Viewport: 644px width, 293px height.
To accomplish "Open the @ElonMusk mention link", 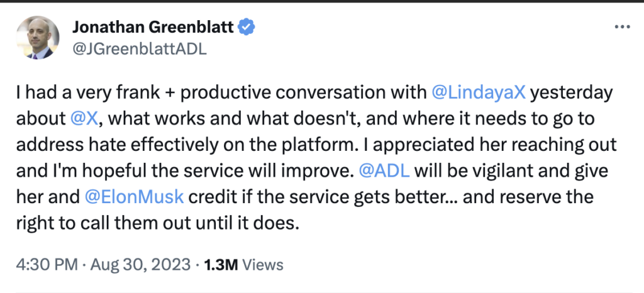I will pyautogui.click(x=133, y=196).
